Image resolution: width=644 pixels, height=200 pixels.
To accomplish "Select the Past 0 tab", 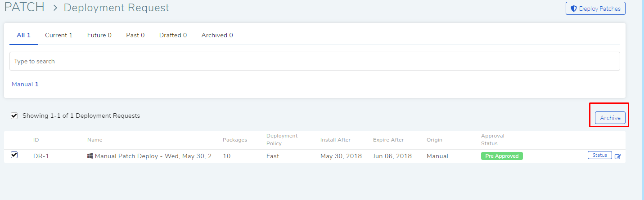I will pyautogui.click(x=135, y=35).
